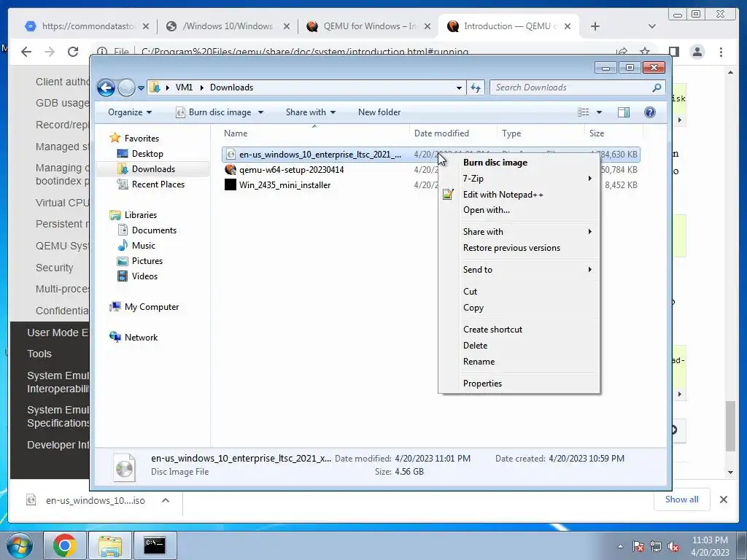Image resolution: width=747 pixels, height=560 pixels.
Task: Click the search magnifier icon
Action: pyautogui.click(x=657, y=87)
